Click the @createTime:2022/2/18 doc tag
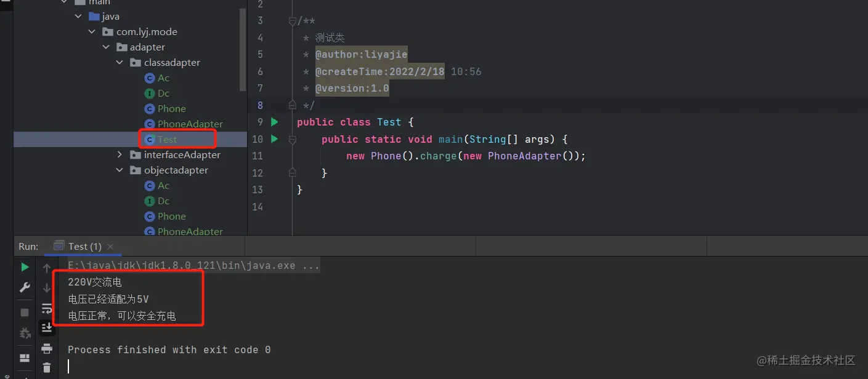Viewport: 868px width, 379px height. 380,71
